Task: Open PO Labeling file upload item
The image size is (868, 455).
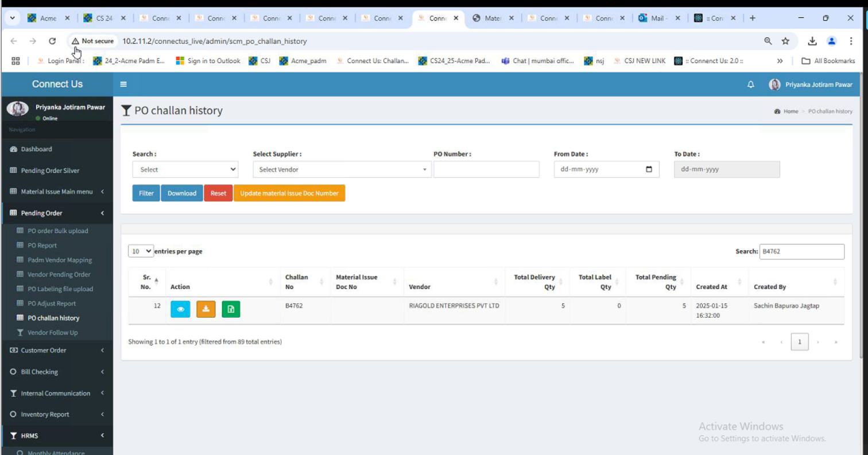Action: point(60,289)
